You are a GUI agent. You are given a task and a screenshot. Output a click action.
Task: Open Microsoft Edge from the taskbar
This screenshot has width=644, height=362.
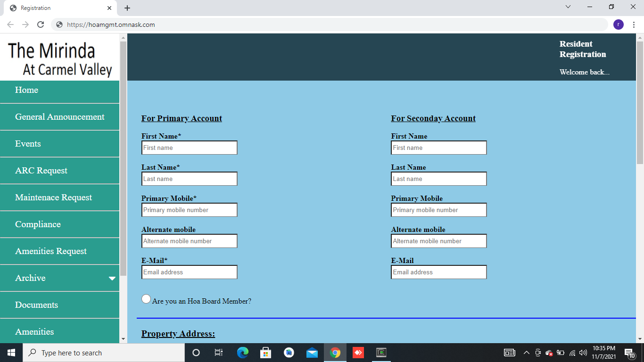243,353
